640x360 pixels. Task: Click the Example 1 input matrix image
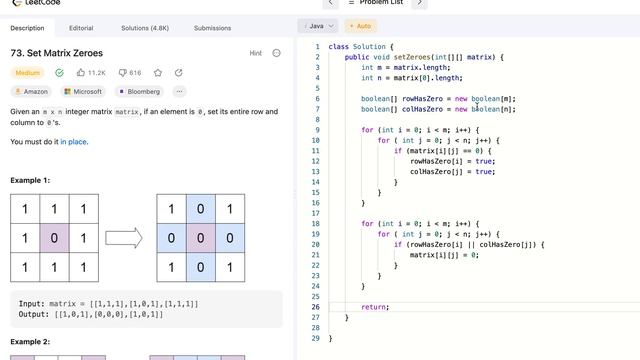click(54, 238)
